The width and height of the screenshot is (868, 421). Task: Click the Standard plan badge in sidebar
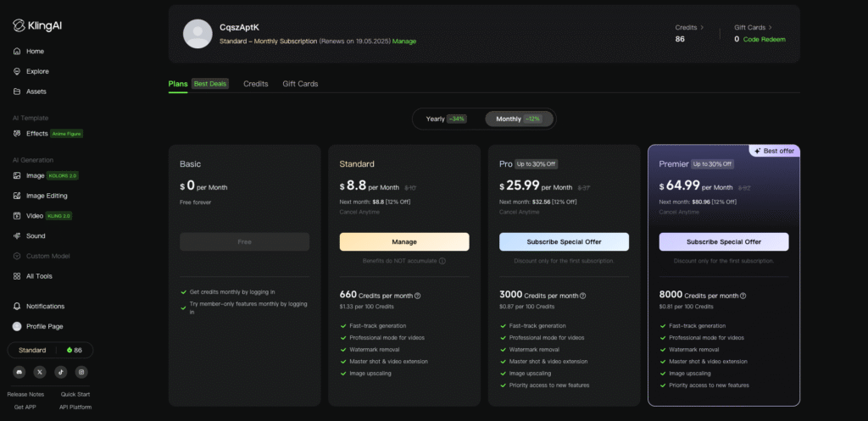coord(32,350)
